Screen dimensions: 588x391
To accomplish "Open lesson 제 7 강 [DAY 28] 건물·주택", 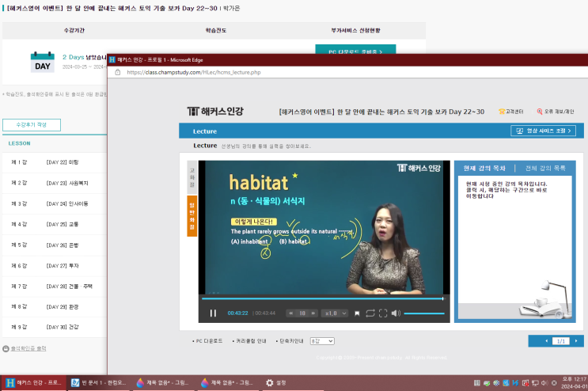I will pos(55,286).
